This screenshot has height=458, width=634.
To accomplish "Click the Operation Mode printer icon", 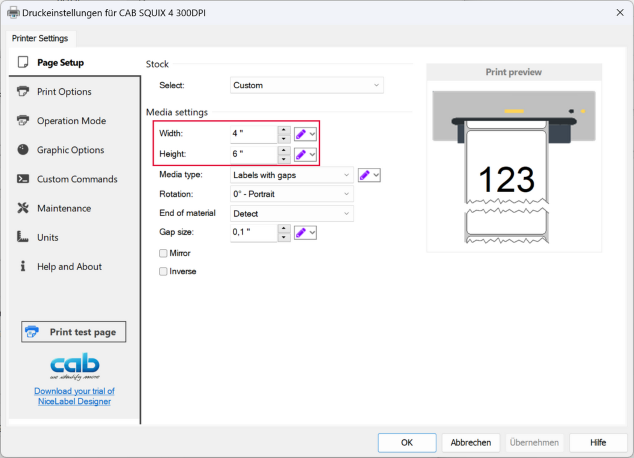I will point(23,120).
